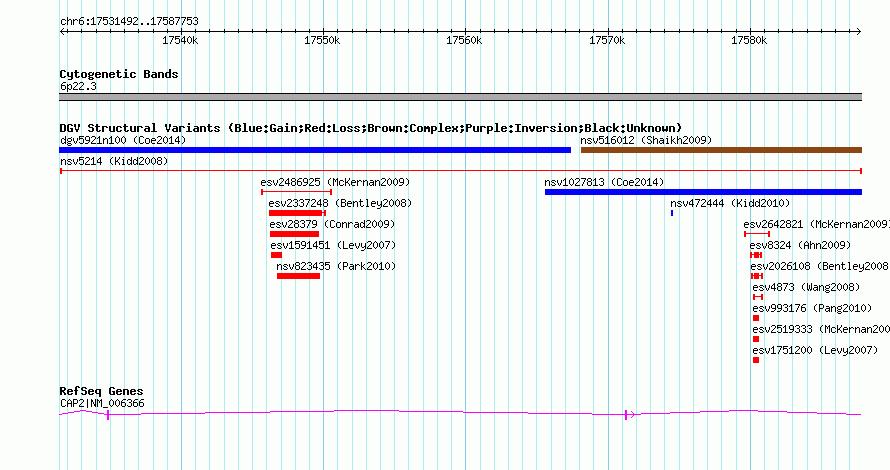Click the nsv823435 (Park2010) label
The height and width of the screenshot is (470, 890).
[x=336, y=266]
